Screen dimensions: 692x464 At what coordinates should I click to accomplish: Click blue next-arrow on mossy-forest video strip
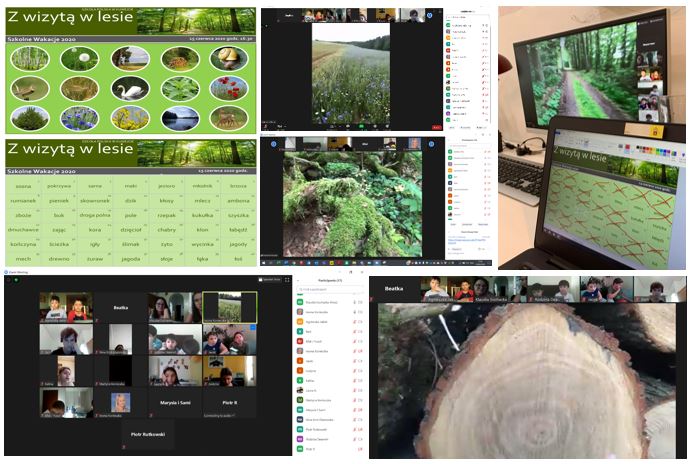(x=431, y=144)
